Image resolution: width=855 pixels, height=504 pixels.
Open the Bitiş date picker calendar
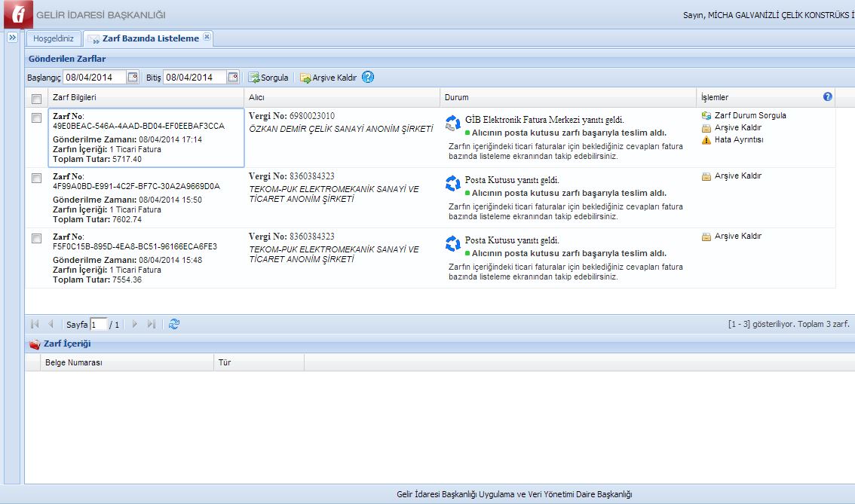coord(233,77)
